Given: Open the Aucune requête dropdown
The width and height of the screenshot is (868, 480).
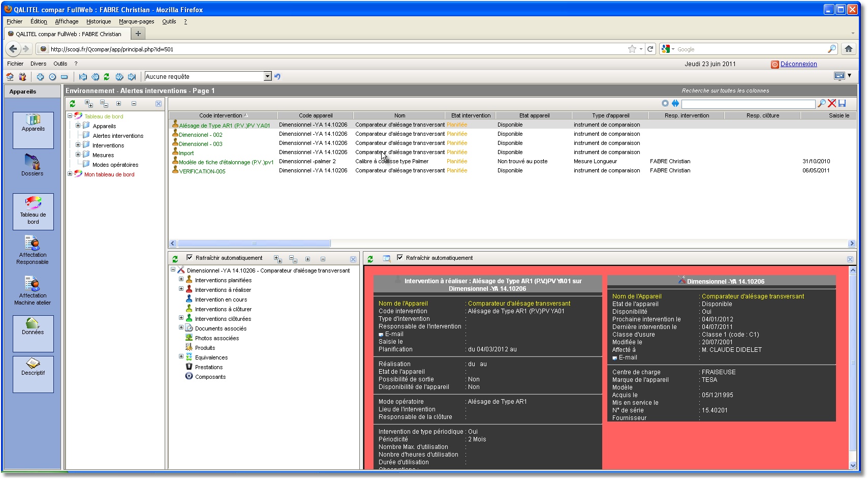Looking at the screenshot, I should pos(268,76).
